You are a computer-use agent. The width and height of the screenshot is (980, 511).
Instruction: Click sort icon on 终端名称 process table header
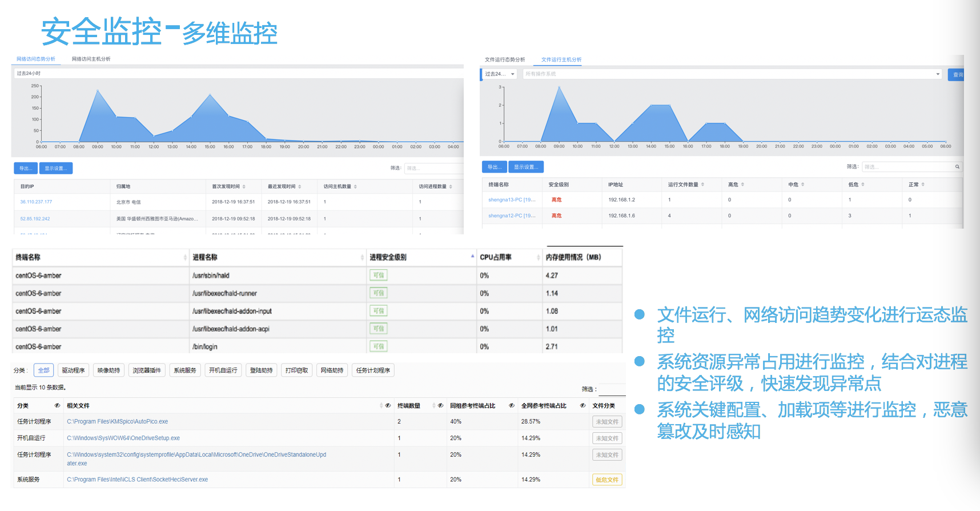[x=185, y=258]
